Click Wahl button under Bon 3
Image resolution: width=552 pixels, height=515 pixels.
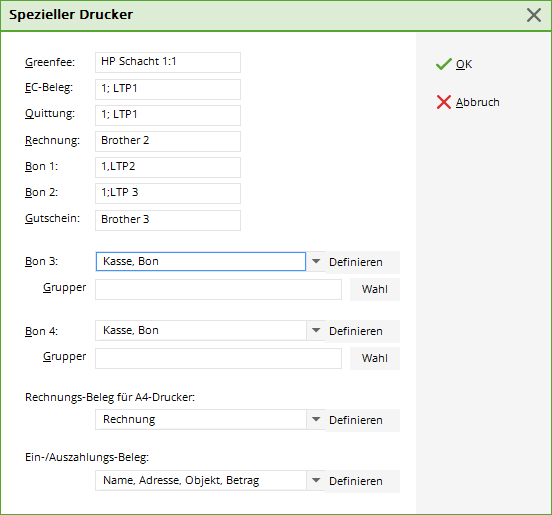click(x=375, y=289)
